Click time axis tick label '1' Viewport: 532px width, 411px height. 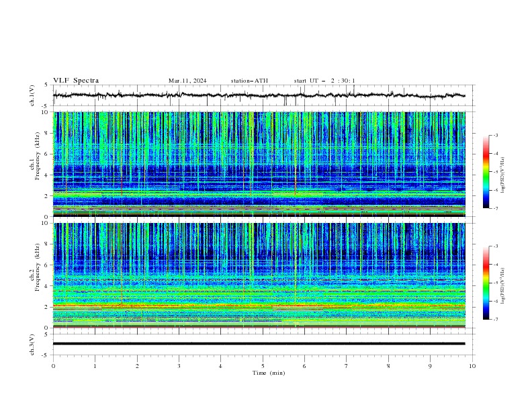[x=95, y=366]
